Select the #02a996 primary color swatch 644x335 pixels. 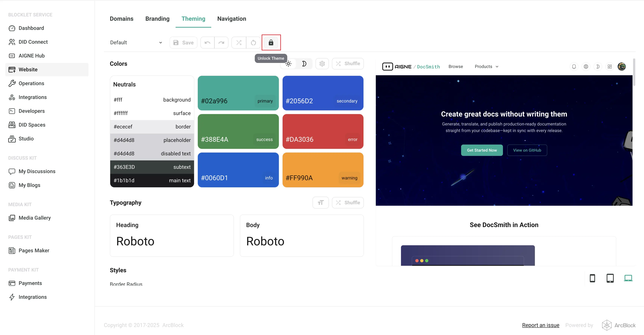click(x=238, y=93)
